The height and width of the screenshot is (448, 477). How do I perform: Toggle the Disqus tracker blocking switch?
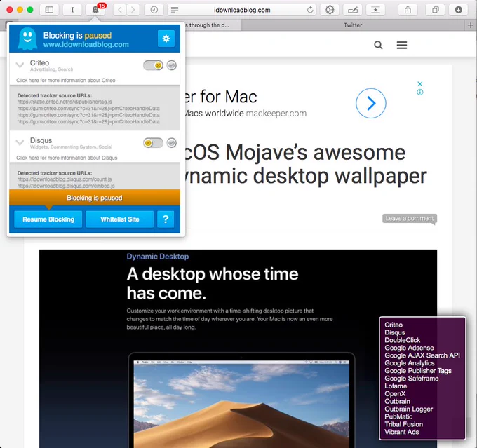[x=153, y=142]
